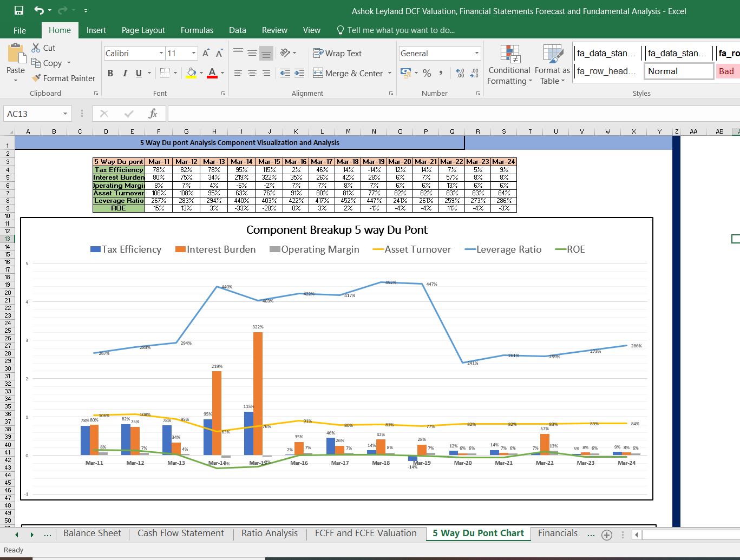Apply Comma Style number format

pyautogui.click(x=441, y=73)
